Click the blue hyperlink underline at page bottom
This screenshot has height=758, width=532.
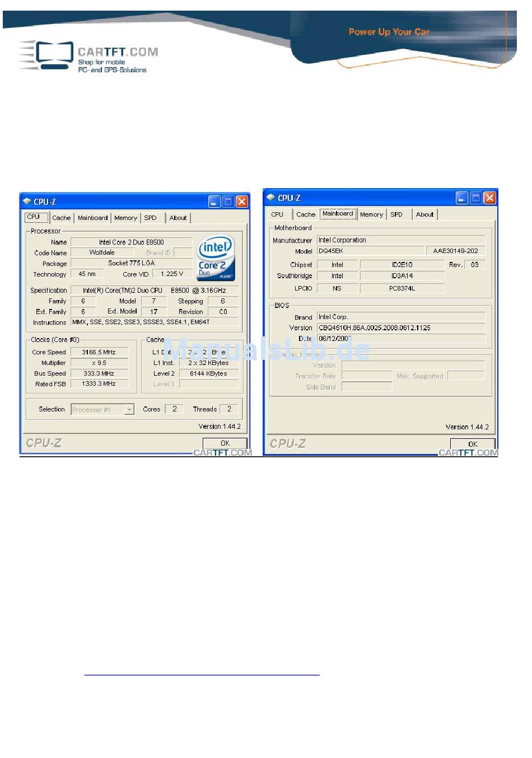[x=202, y=675]
